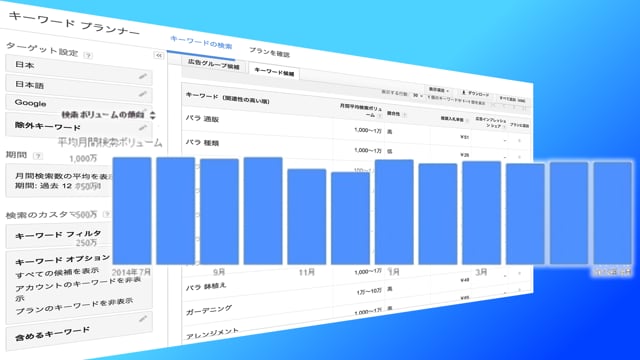Edit the 日本語 language pencil icon
Viewport: 640px width, 360px height.
click(142, 94)
